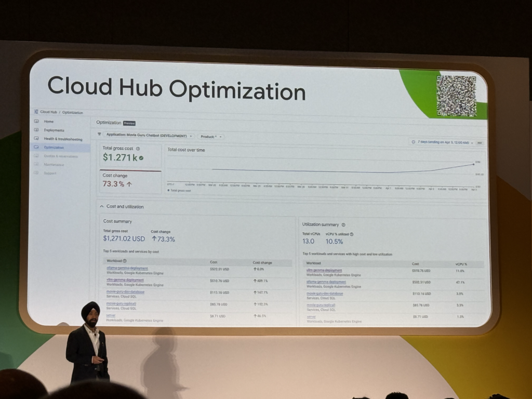Open Deployments in the sidebar

tap(54, 130)
